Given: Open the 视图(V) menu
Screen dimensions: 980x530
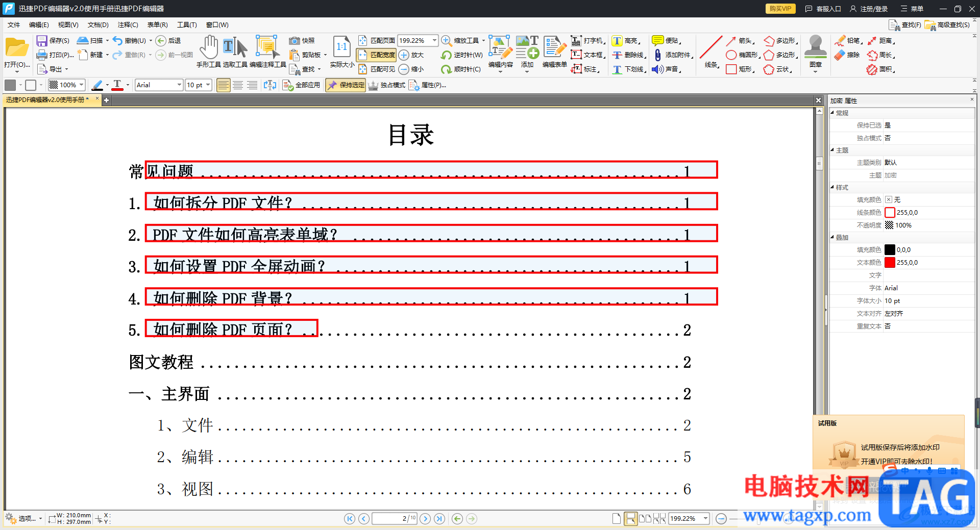Looking at the screenshot, I should pos(68,25).
